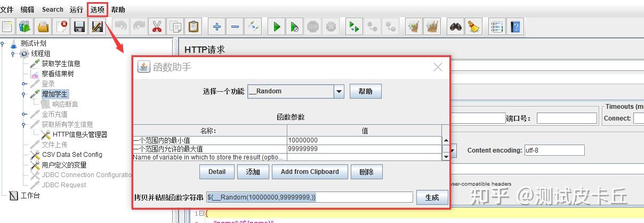Click the Cut scissors icon
Viewport: 644px width, 223px height.
pyautogui.click(x=157, y=26)
